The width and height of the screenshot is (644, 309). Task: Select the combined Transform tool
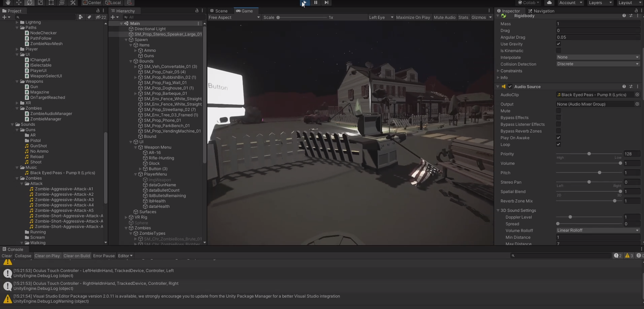(x=62, y=3)
